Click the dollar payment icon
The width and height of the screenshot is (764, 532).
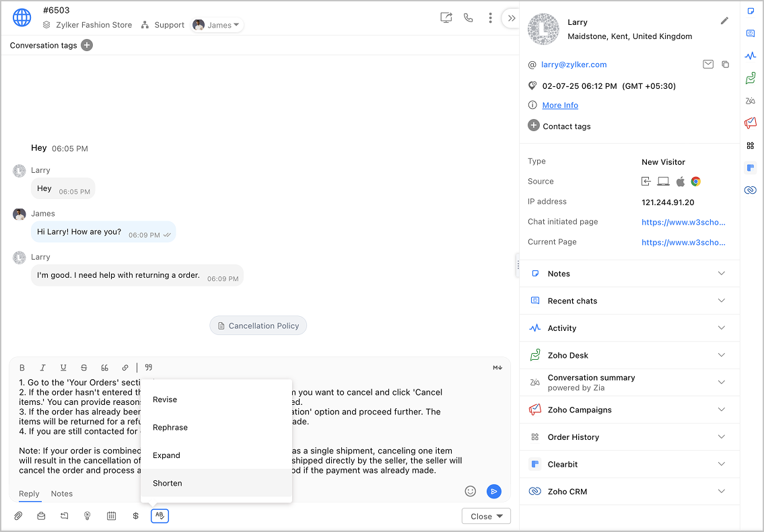pos(135,515)
